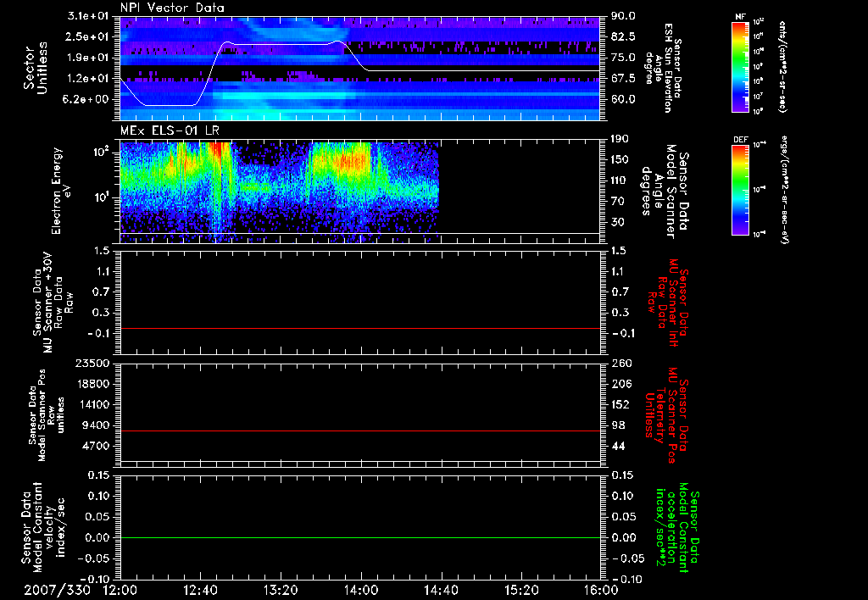
Task: Select the 'cnts/(cm**2-sr-sec)' unit label
Action: coord(782,67)
